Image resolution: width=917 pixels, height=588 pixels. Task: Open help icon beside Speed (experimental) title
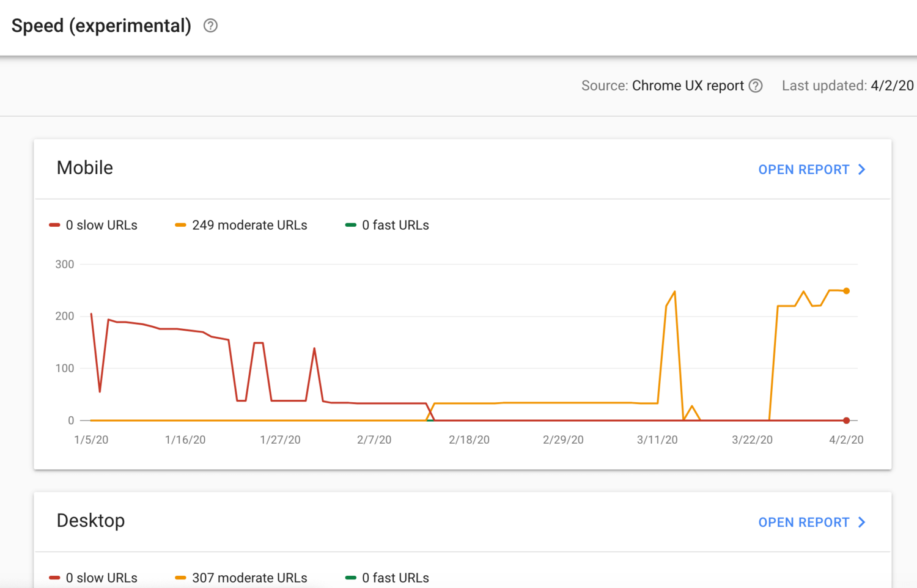210,26
